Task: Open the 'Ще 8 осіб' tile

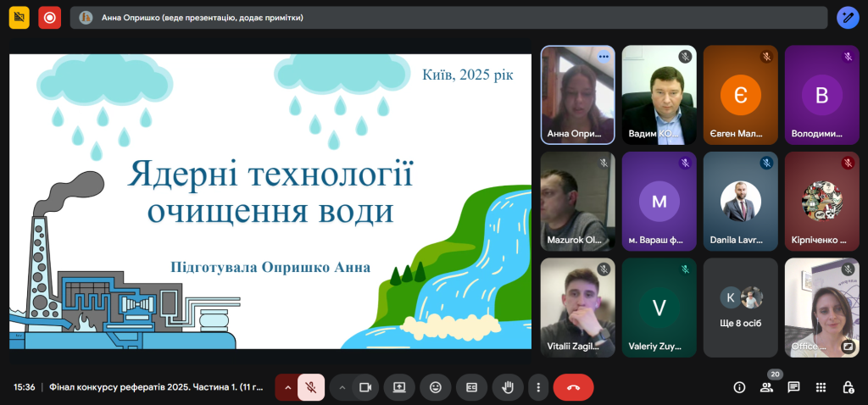Action: click(740, 308)
